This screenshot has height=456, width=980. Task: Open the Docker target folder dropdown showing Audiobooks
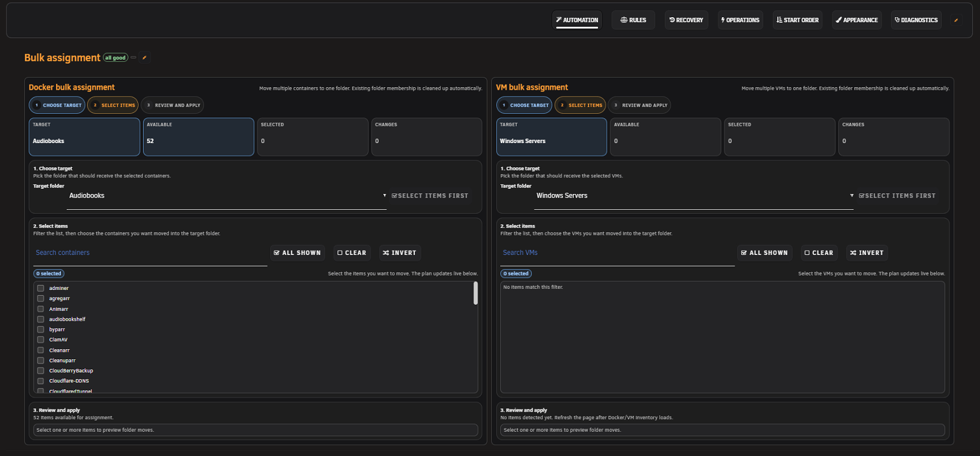click(227, 196)
